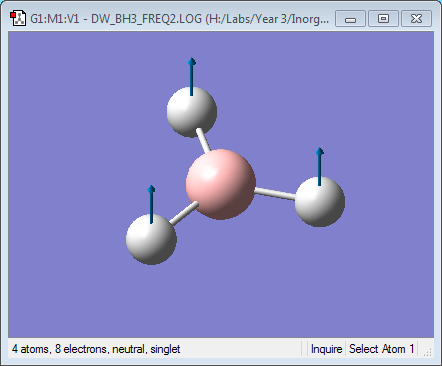The width and height of the screenshot is (442, 366).
Task: Click the 'Select Atom 1' status field
Action: coord(381,349)
